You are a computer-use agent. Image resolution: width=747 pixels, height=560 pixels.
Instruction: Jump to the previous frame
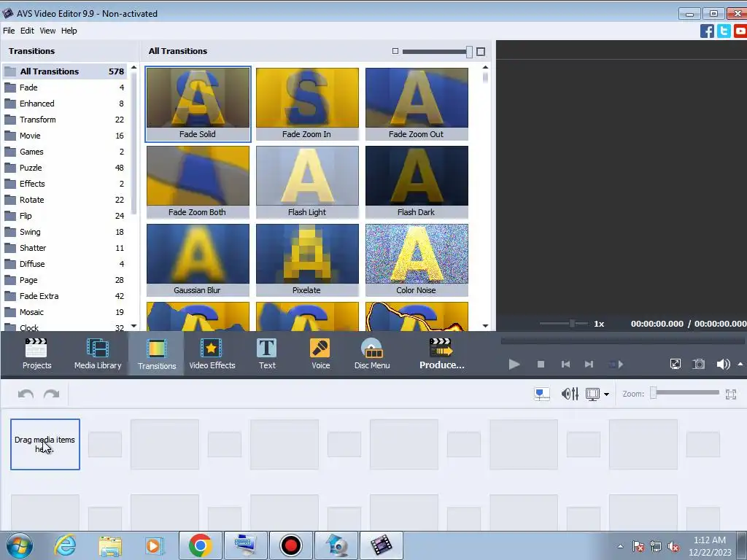point(565,365)
